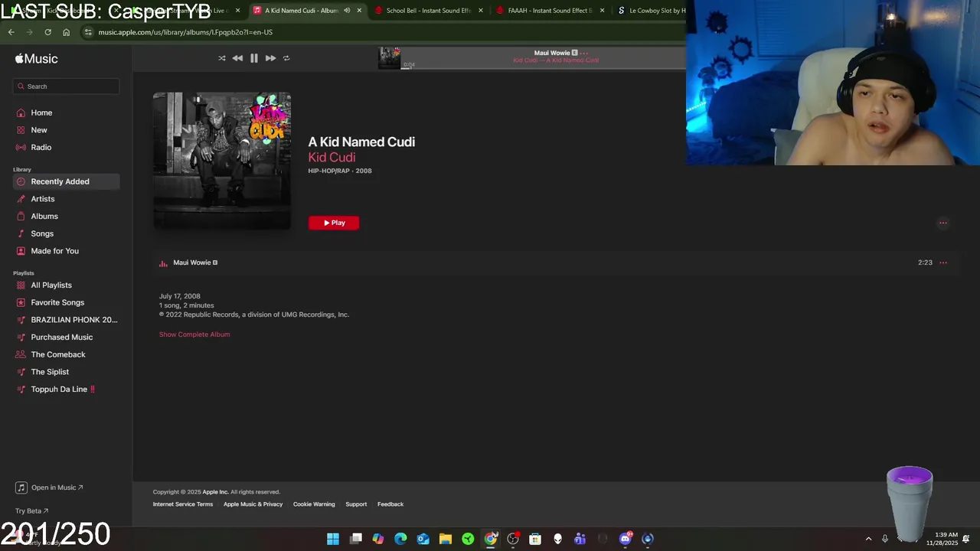This screenshot has width=980, height=551.
Task: Mute the A Kid Named Cudi tab audio
Action: pos(347,11)
